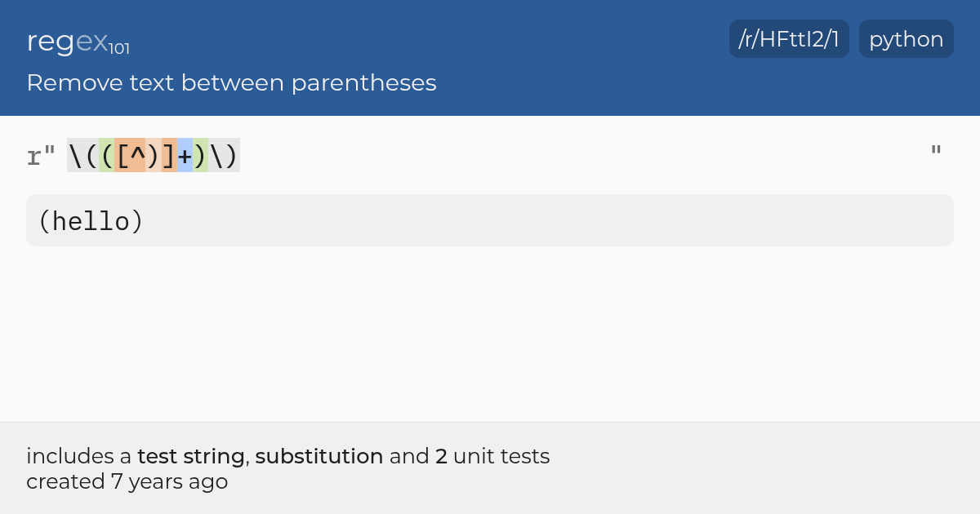Click the orange closing square bracket token

[x=169, y=155]
